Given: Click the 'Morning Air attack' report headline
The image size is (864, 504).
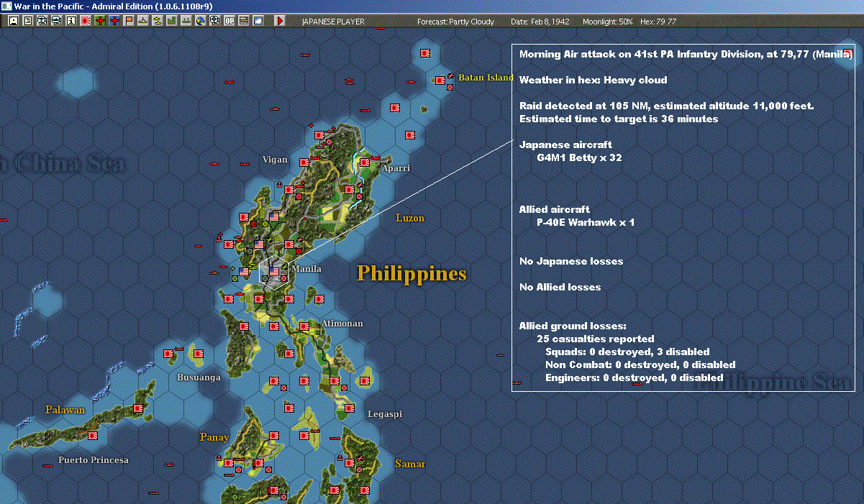Looking at the screenshot, I should (686, 54).
